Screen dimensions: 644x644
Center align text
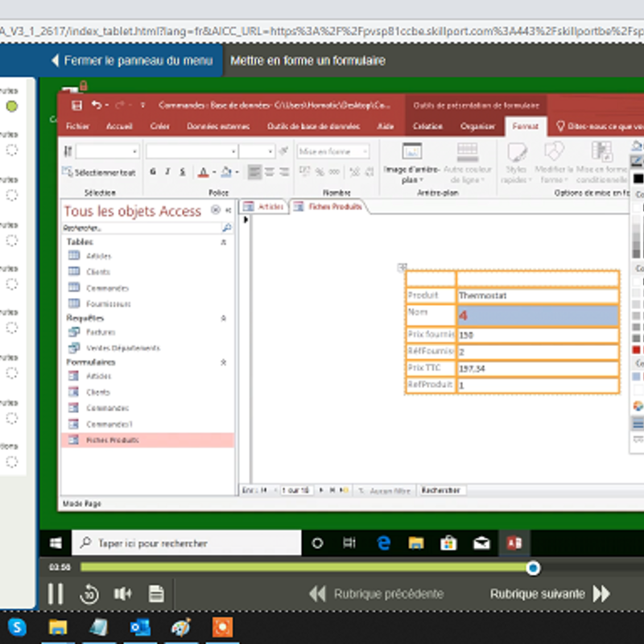[x=270, y=171]
